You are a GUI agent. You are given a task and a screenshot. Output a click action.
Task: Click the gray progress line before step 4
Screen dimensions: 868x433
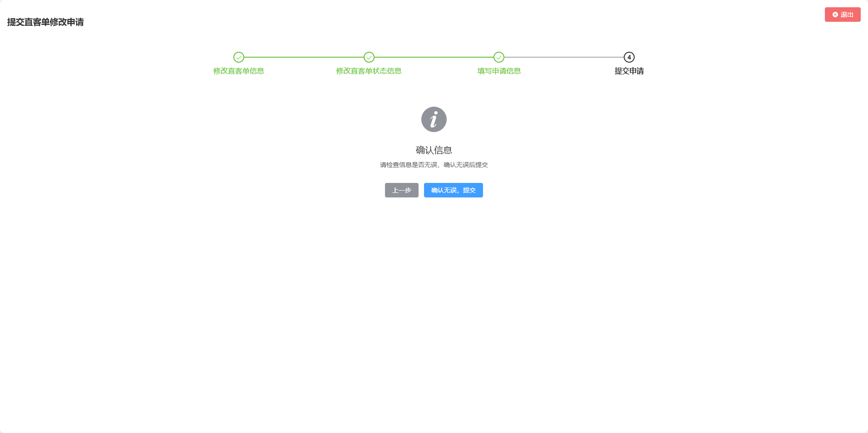click(564, 57)
